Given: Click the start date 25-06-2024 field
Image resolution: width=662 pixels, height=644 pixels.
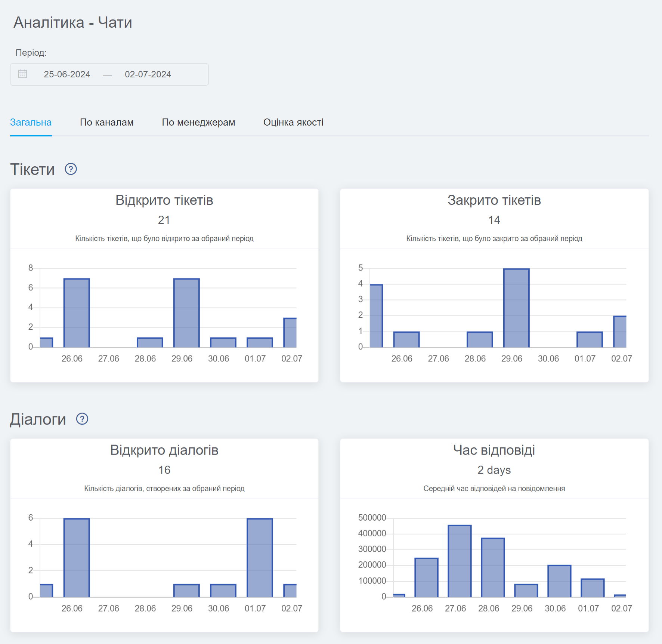Looking at the screenshot, I should pos(67,74).
